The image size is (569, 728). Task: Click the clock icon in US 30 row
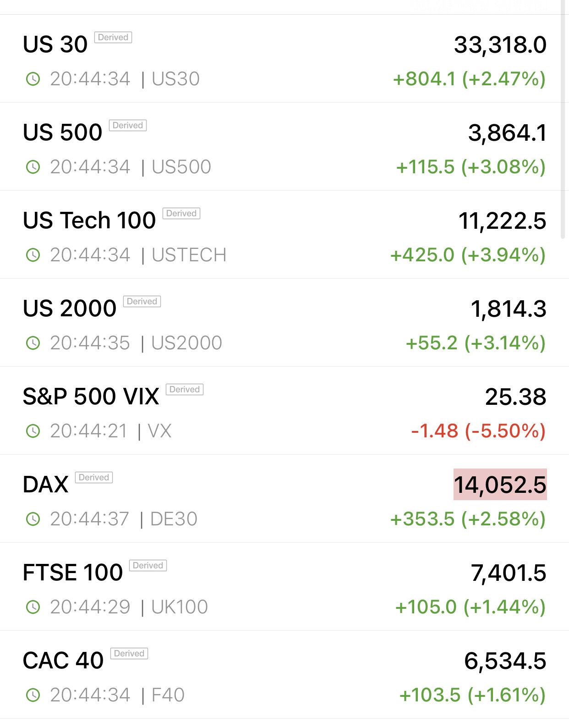pos(33,79)
